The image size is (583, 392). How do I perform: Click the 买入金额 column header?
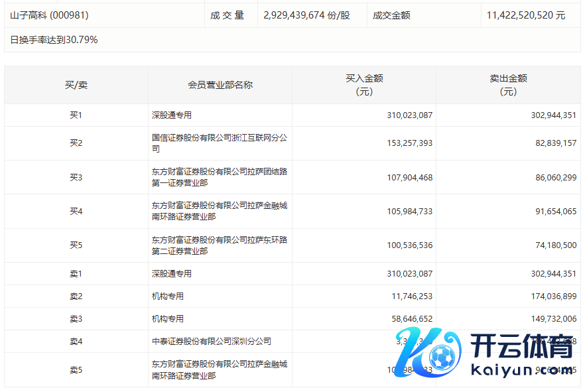coord(364,85)
